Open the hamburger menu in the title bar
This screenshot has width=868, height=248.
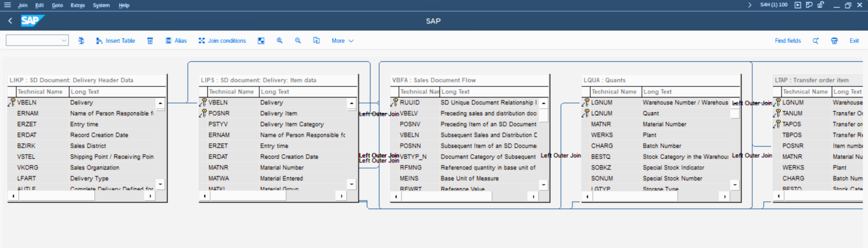[x=7, y=5]
